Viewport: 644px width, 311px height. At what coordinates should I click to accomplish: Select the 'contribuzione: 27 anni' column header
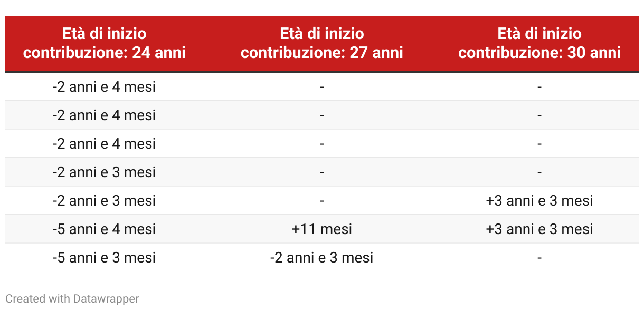(x=321, y=43)
